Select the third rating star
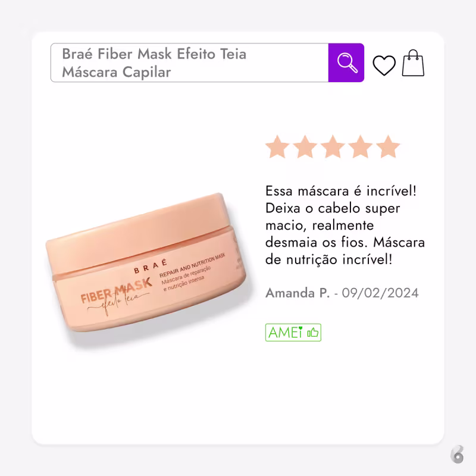This screenshot has height=476, width=476. coord(333,147)
